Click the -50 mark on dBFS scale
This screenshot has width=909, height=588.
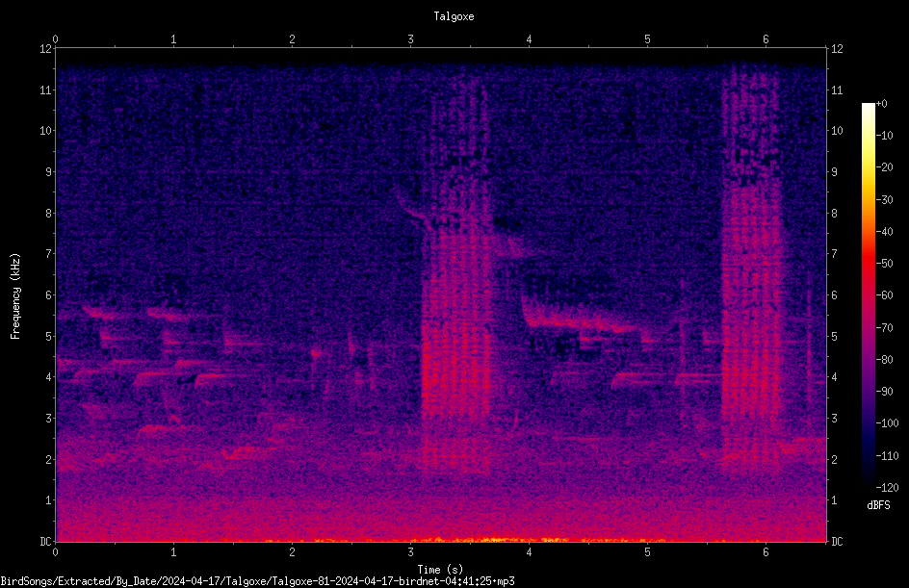tap(885, 264)
